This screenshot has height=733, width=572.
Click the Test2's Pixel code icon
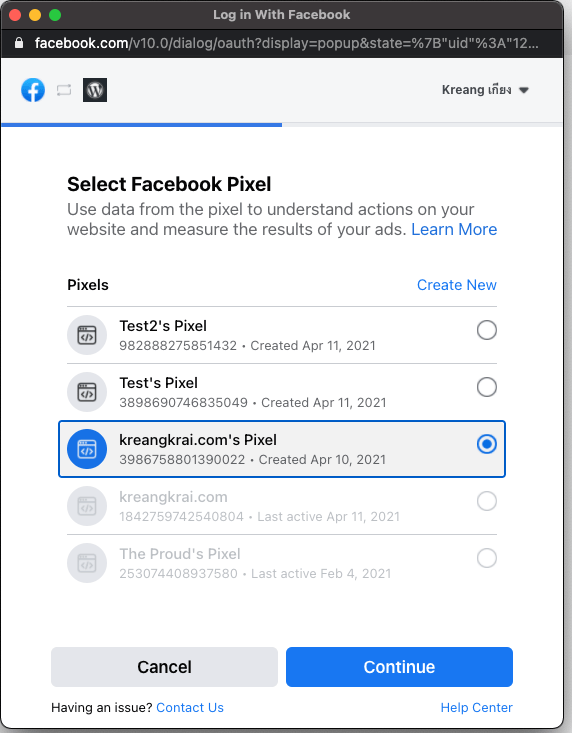tap(87, 335)
